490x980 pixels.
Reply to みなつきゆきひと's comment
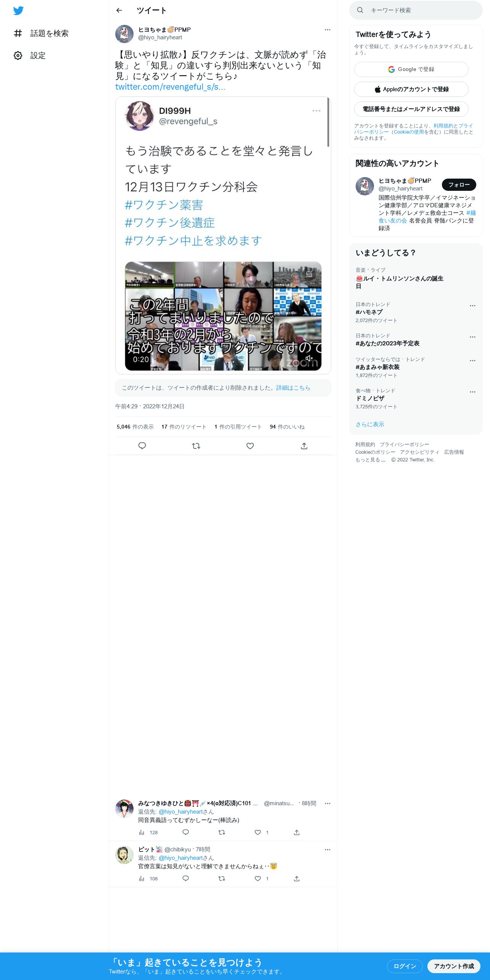(185, 832)
